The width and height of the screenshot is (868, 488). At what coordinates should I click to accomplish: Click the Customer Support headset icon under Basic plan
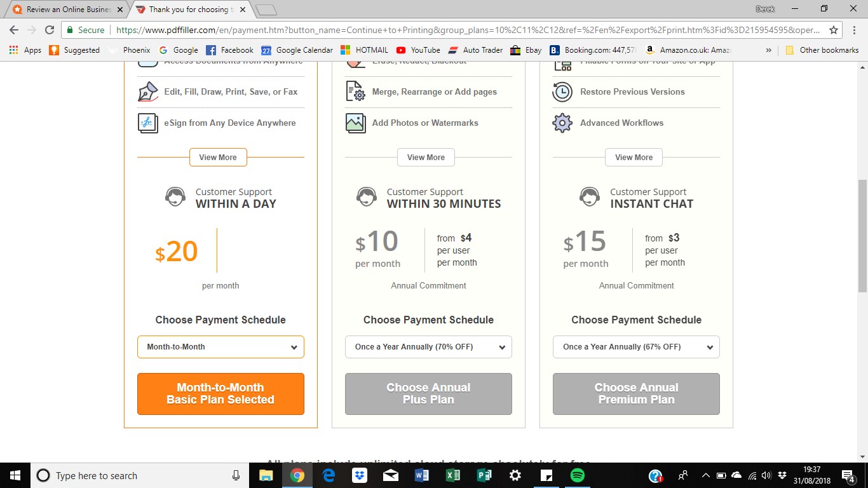pos(175,198)
